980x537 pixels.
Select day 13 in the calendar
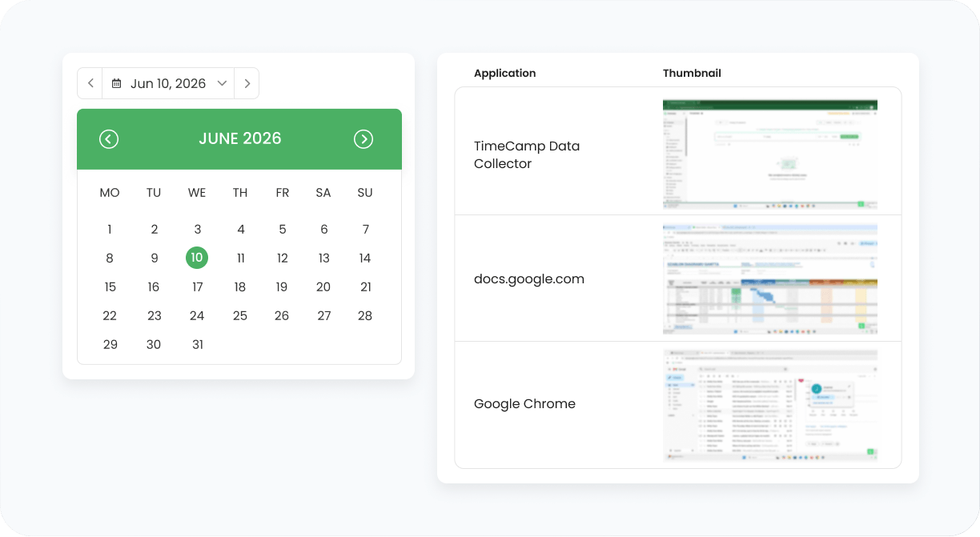click(x=324, y=258)
